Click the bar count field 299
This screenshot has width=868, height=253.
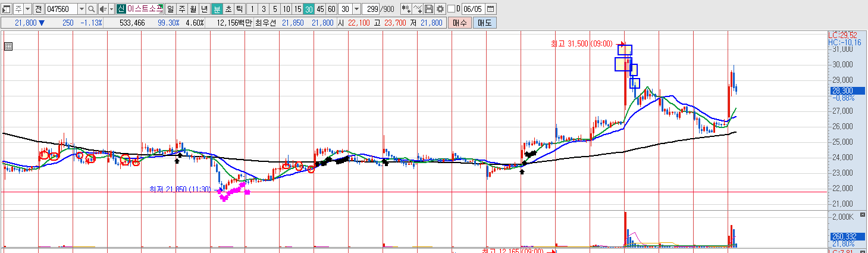coord(371,9)
